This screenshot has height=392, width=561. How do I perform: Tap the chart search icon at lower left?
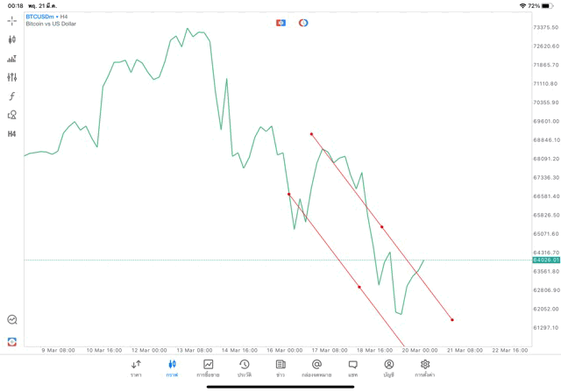[x=12, y=320]
